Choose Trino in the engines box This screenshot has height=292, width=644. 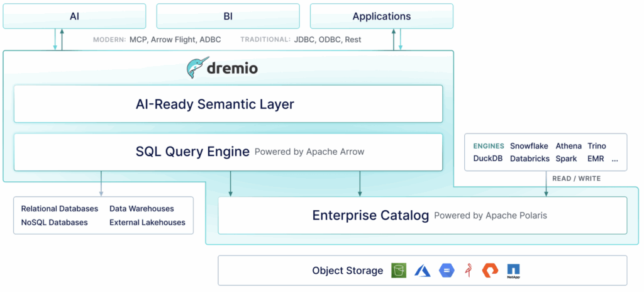(597, 146)
